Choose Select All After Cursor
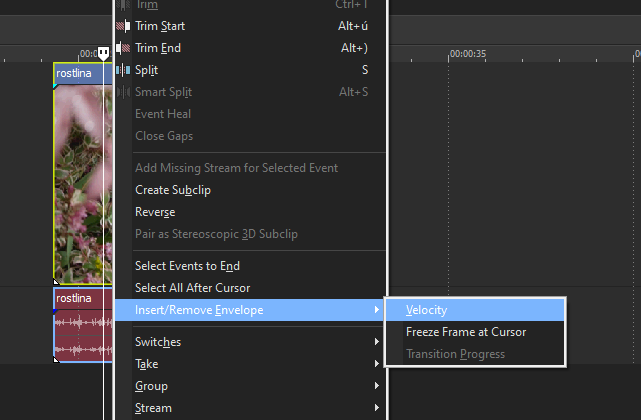Viewport: 641px width, 420px height. pyautogui.click(x=192, y=288)
